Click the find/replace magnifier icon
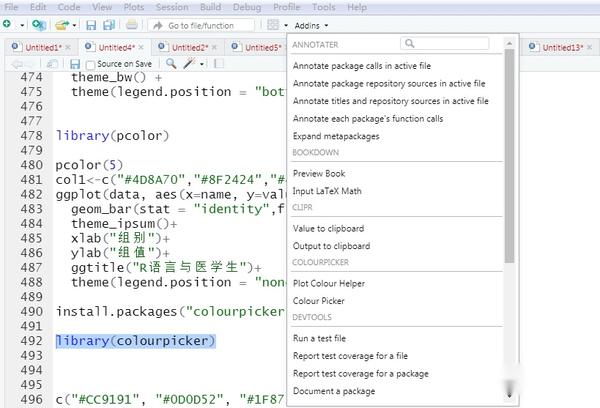 coord(172,64)
